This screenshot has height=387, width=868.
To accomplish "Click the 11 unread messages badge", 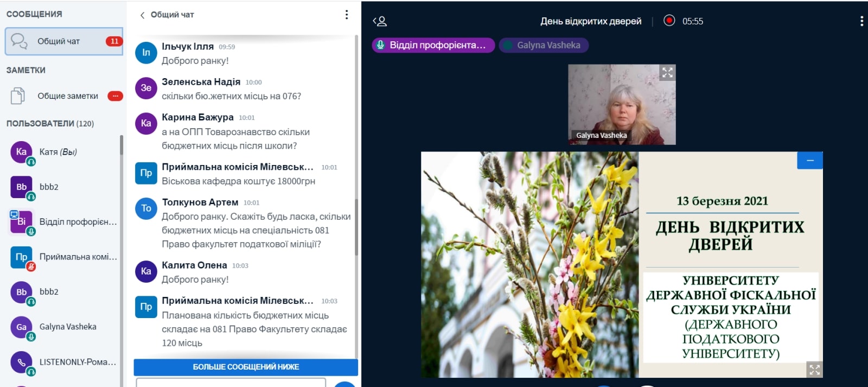I will point(114,41).
